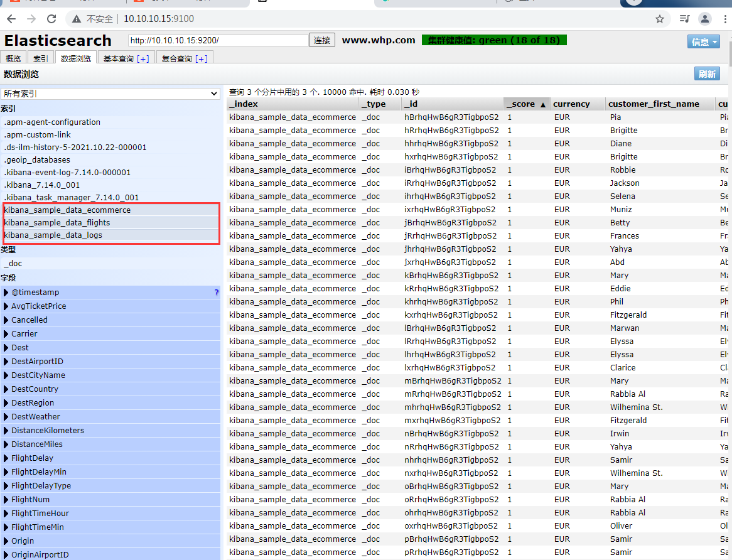Expand the FlightTimeHour field

click(x=6, y=514)
